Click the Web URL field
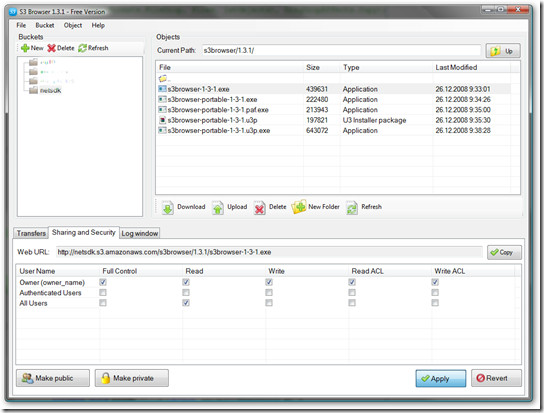Image resolution: width=544 pixels, height=413 pixels. click(269, 252)
